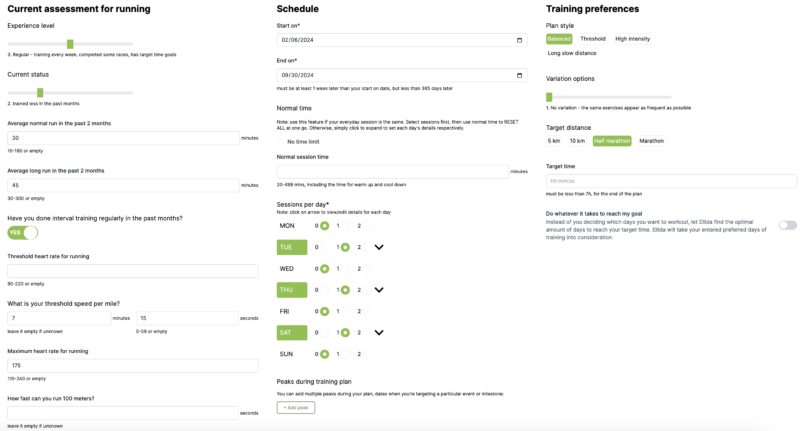Expand Saturday session details arrow
The width and height of the screenshot is (800, 431).
tap(379, 333)
